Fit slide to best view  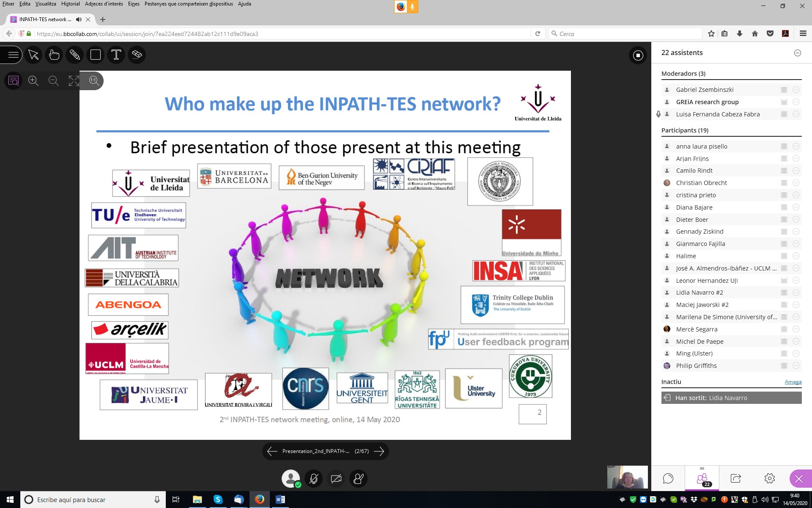(74, 81)
